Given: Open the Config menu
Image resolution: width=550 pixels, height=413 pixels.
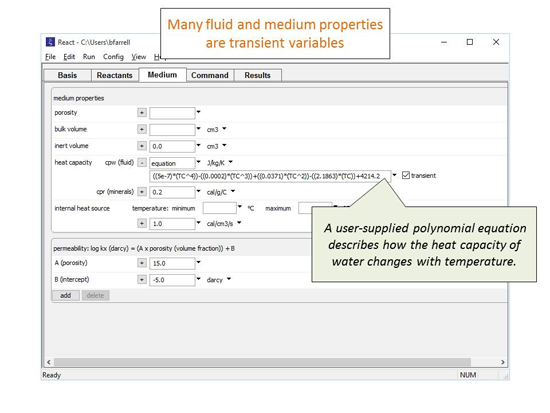Looking at the screenshot, I should (x=113, y=57).
